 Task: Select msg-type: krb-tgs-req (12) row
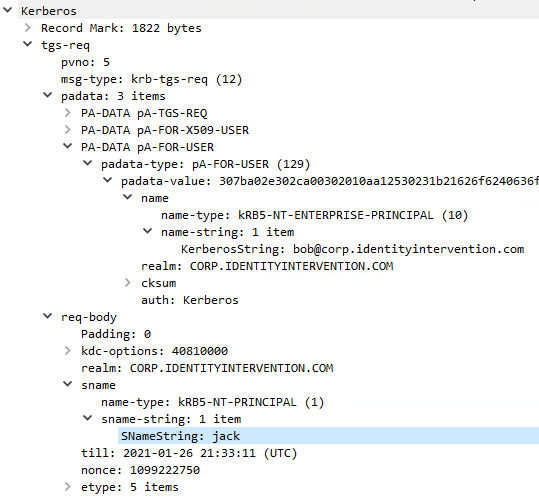click(152, 79)
